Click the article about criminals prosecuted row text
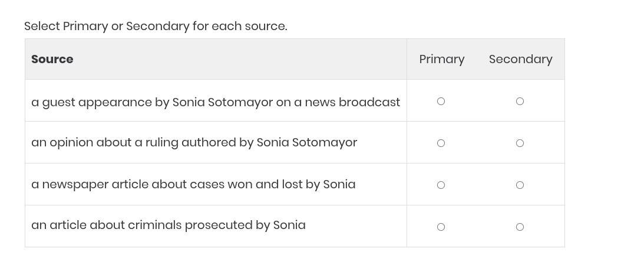This screenshot has height=255, width=644. pos(168,225)
